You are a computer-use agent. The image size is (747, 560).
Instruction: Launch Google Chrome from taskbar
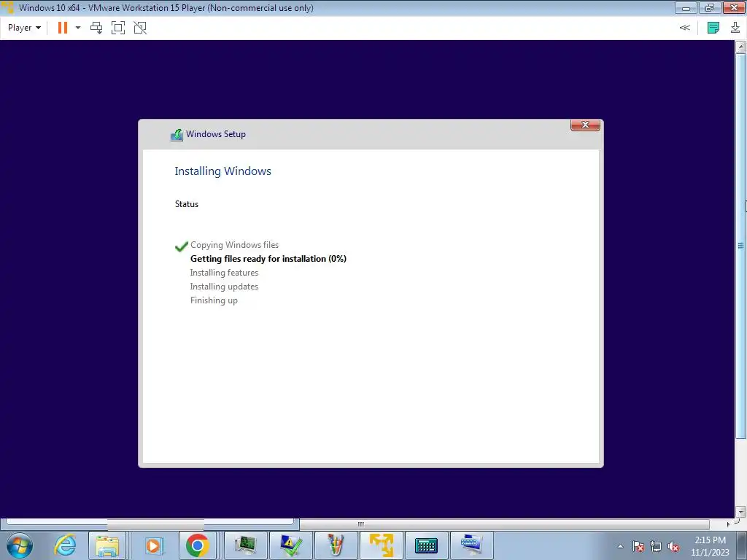pos(197,545)
